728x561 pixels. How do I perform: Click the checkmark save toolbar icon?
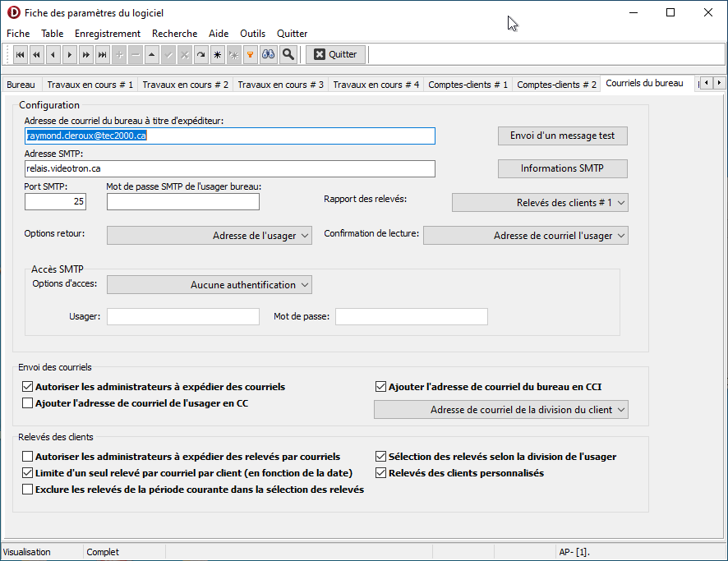click(168, 55)
